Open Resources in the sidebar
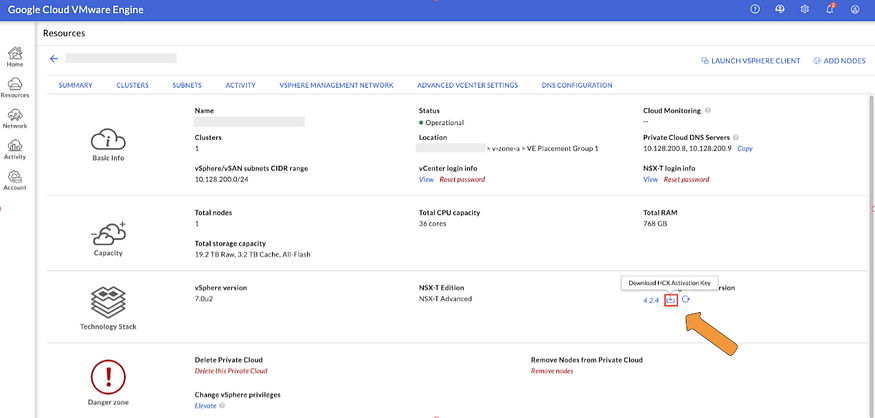Image resolution: width=875 pixels, height=418 pixels. [15, 88]
